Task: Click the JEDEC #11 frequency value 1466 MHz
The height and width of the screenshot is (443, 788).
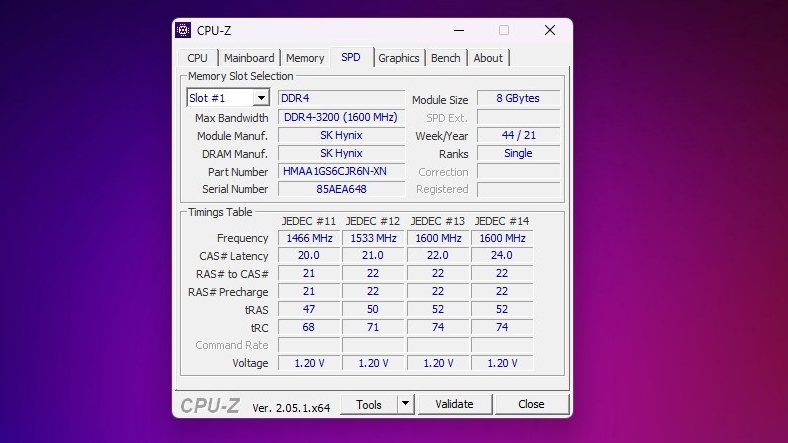Action: pyautogui.click(x=309, y=238)
